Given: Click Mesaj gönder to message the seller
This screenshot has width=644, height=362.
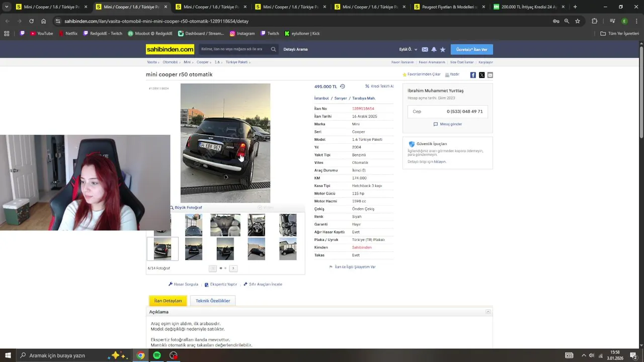Looking at the screenshot, I should pos(448,124).
